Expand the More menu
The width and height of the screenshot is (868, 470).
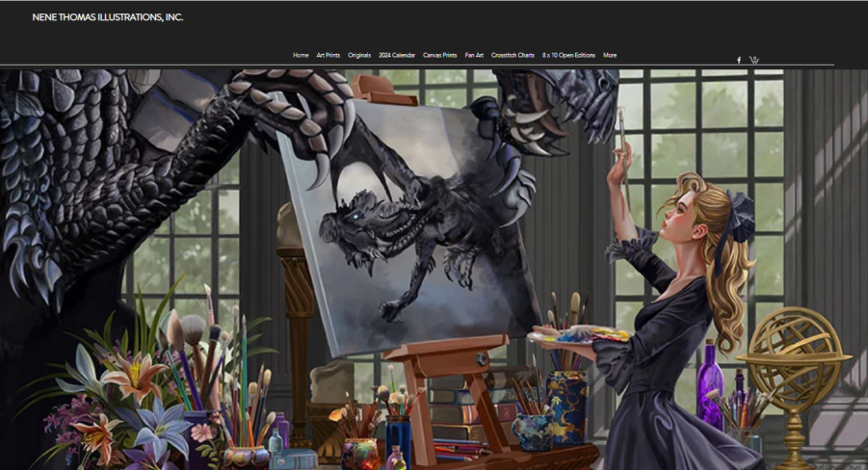[610, 55]
